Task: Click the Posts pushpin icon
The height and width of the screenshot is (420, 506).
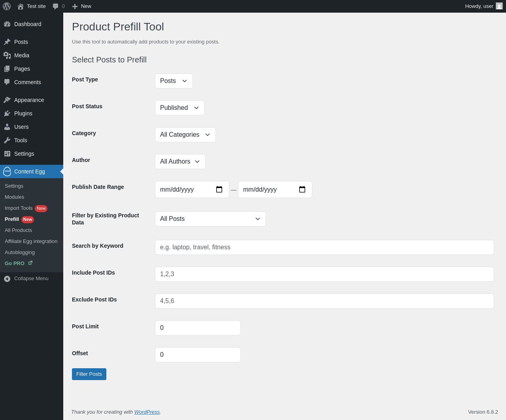Action: click(7, 42)
